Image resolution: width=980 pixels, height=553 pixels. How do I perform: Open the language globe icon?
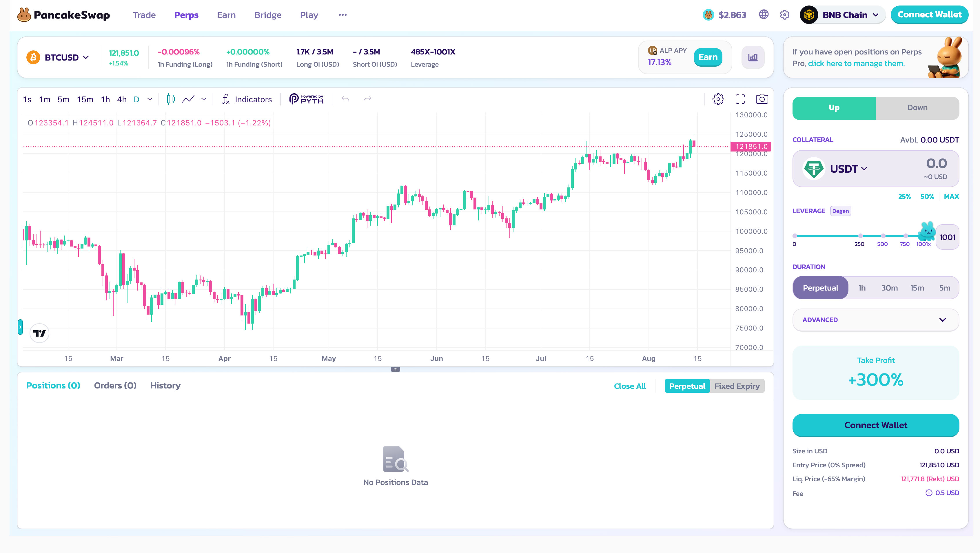(x=764, y=15)
